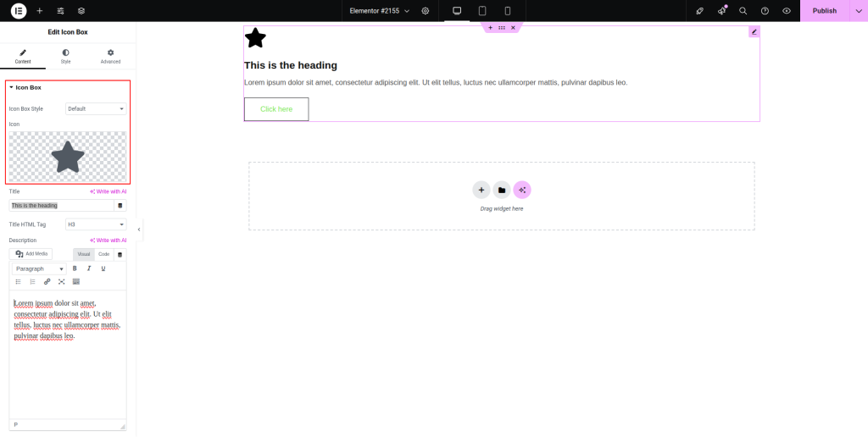Screen dimensions: 868x437
Task: Switch to the Style tab
Action: 66,57
